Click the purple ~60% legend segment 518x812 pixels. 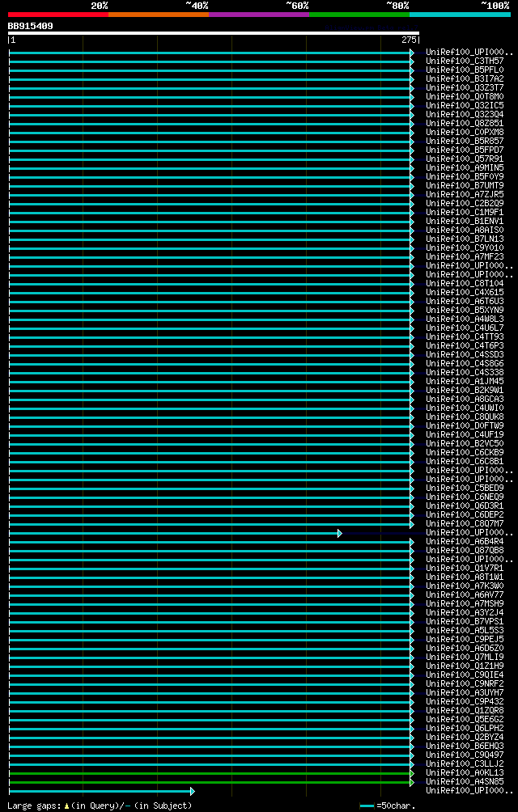[259, 15]
